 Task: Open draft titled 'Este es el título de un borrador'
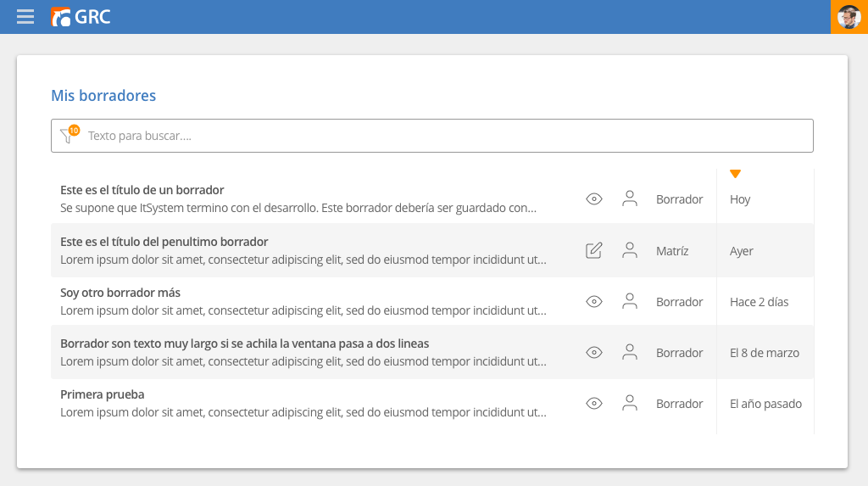142,190
